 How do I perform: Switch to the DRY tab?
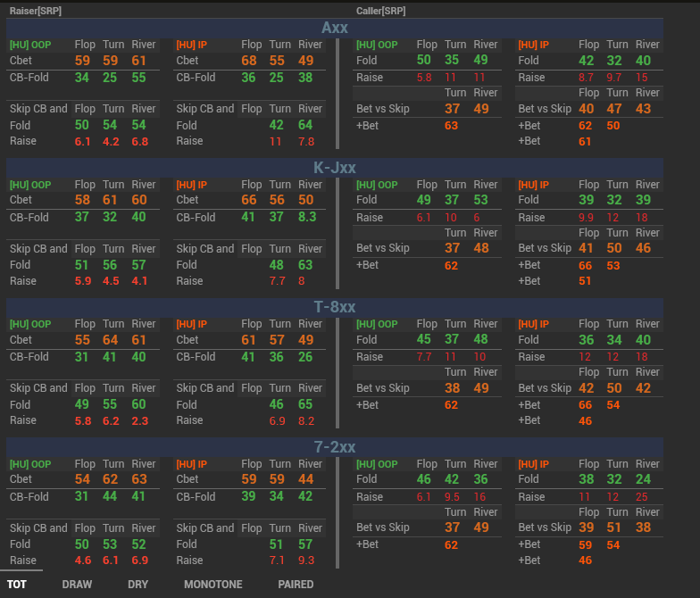pos(138,584)
